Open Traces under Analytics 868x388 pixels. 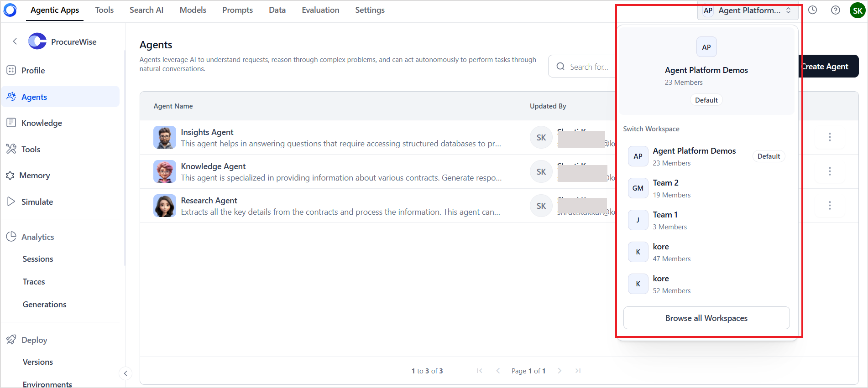point(34,282)
